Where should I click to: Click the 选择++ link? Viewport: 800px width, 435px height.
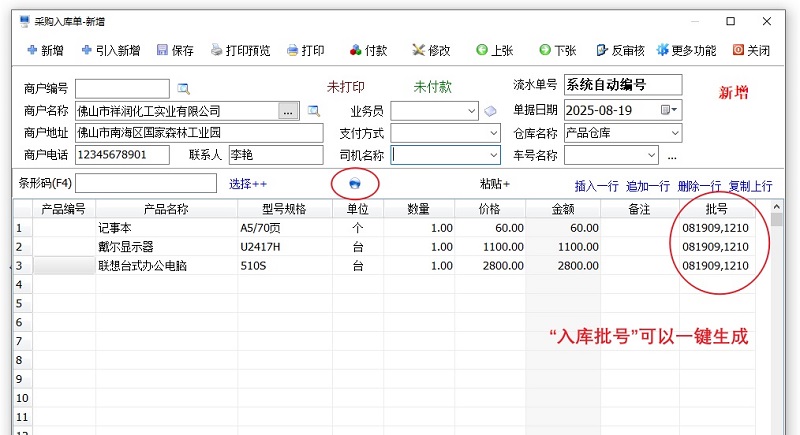point(248,184)
